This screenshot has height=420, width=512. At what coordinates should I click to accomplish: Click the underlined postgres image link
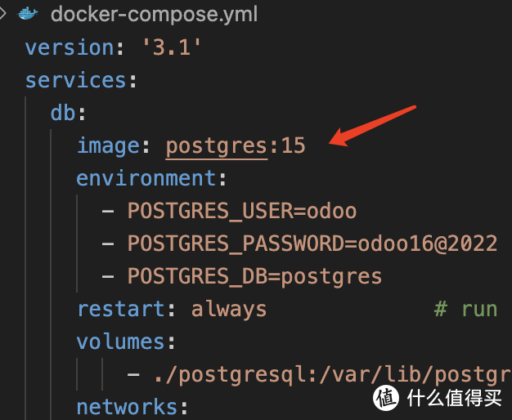pyautogui.click(x=216, y=146)
